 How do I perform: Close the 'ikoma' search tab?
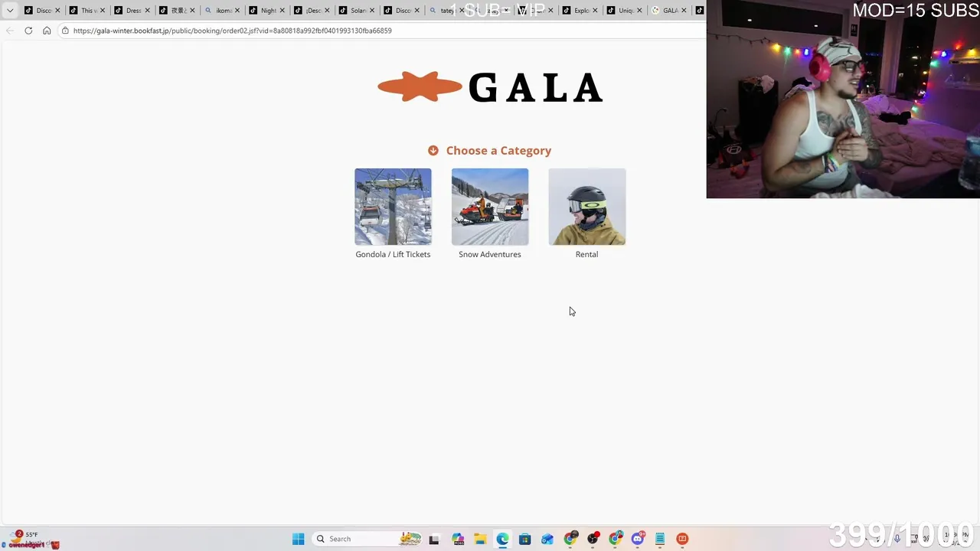237,11
